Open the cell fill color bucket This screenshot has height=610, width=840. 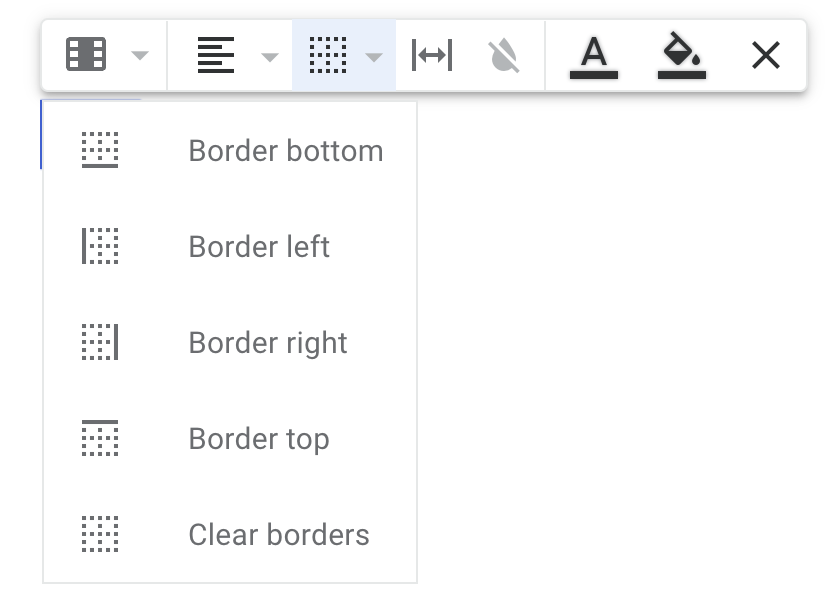(x=681, y=56)
